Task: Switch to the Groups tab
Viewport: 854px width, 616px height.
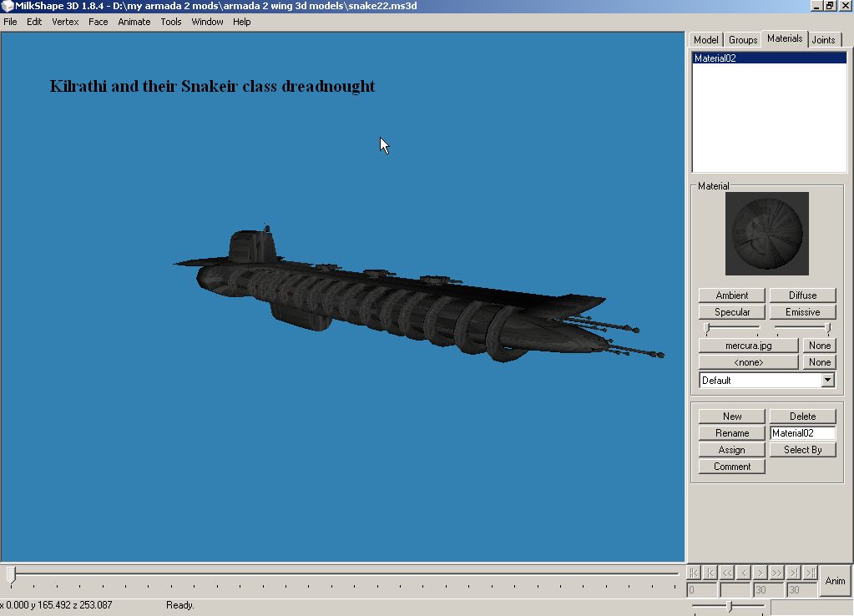Action: [742, 40]
